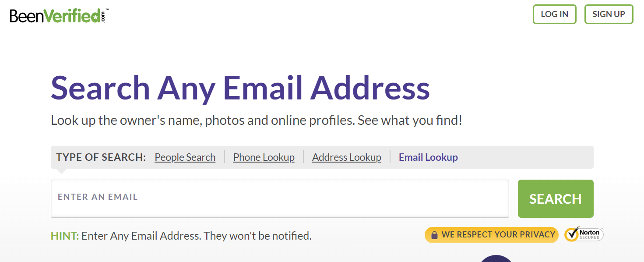Click the Norton checkmark icon

click(571, 235)
